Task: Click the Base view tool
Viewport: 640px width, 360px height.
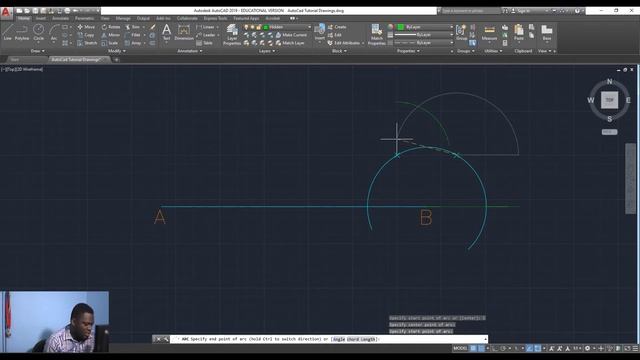Action: point(547,32)
